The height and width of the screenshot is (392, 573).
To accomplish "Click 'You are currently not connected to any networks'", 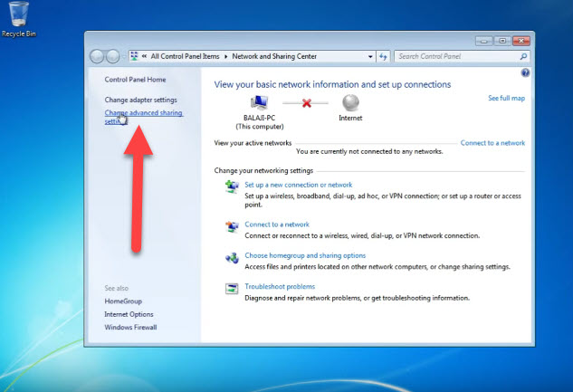I will [x=369, y=151].
